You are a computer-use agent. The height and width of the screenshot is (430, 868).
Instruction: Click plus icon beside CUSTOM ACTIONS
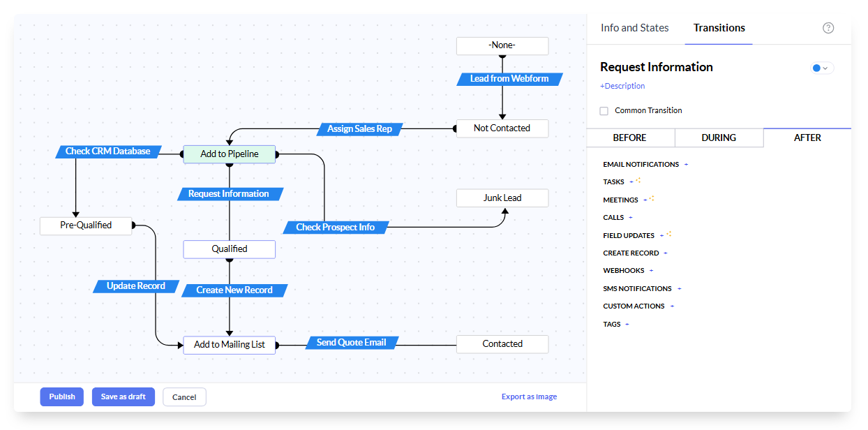673,306
